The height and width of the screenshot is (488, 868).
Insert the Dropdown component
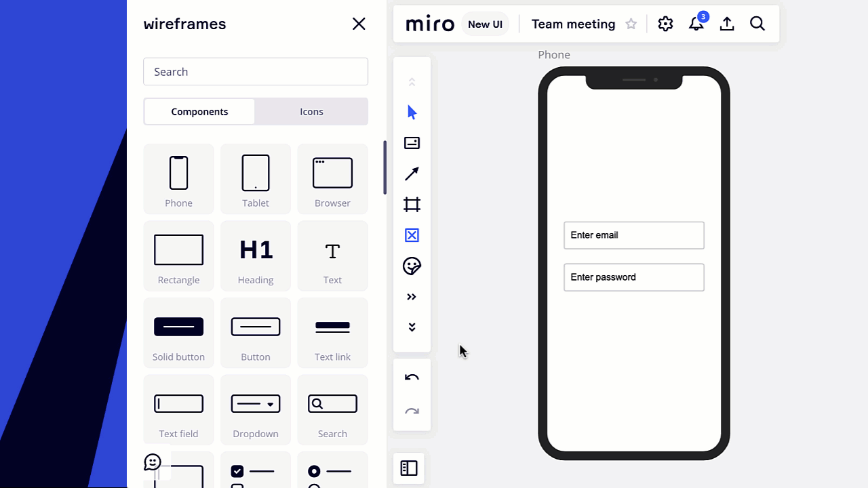[256, 410]
